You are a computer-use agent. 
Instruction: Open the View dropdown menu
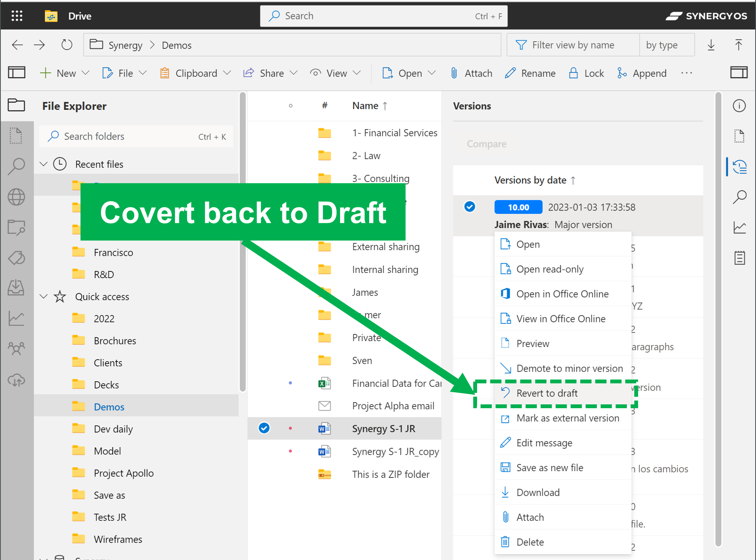coord(335,73)
